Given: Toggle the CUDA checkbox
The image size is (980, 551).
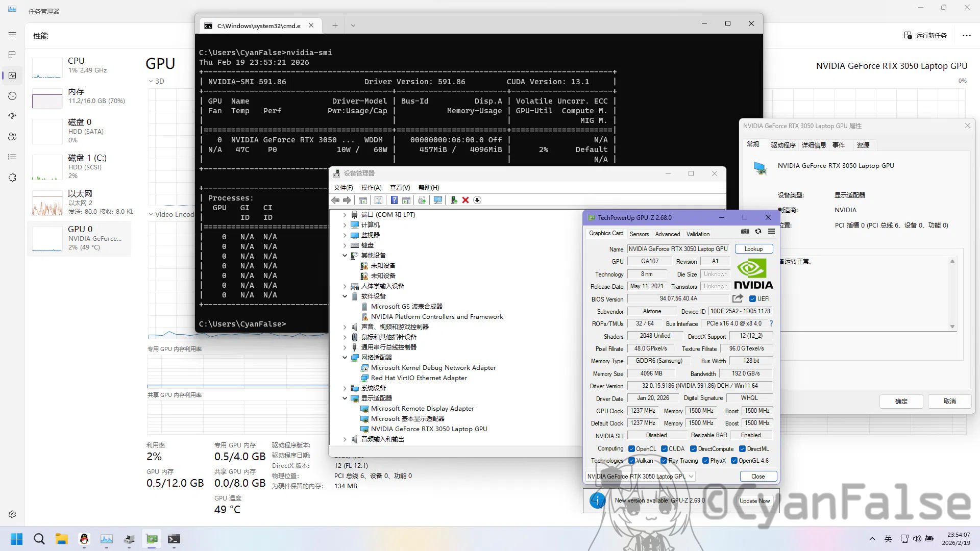Looking at the screenshot, I should pyautogui.click(x=664, y=449).
